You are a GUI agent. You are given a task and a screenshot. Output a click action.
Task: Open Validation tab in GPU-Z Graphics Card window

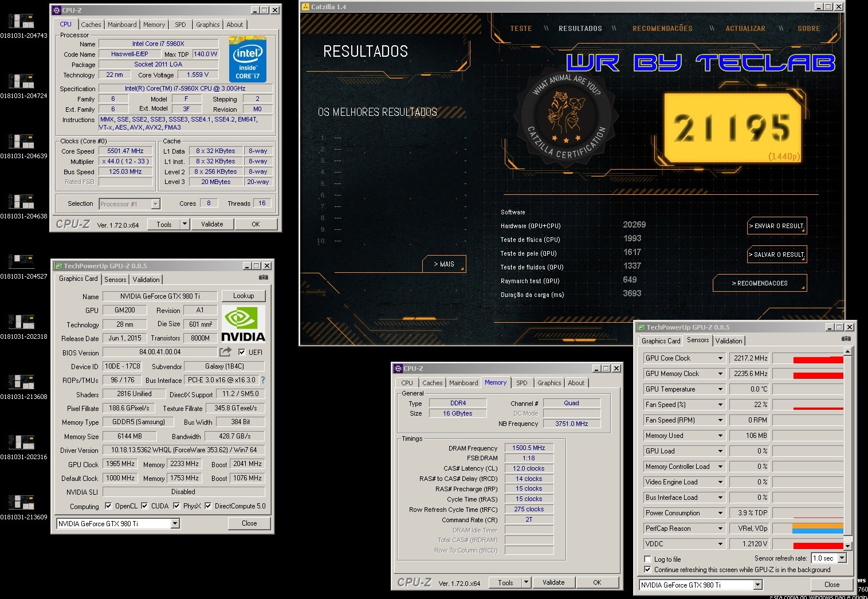[x=146, y=279]
